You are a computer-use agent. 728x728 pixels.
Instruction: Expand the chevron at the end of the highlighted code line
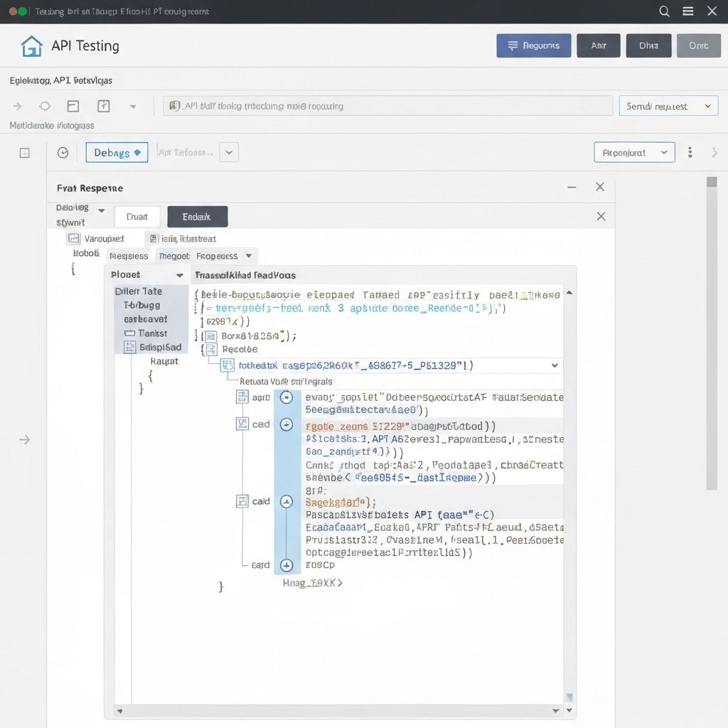click(555, 365)
